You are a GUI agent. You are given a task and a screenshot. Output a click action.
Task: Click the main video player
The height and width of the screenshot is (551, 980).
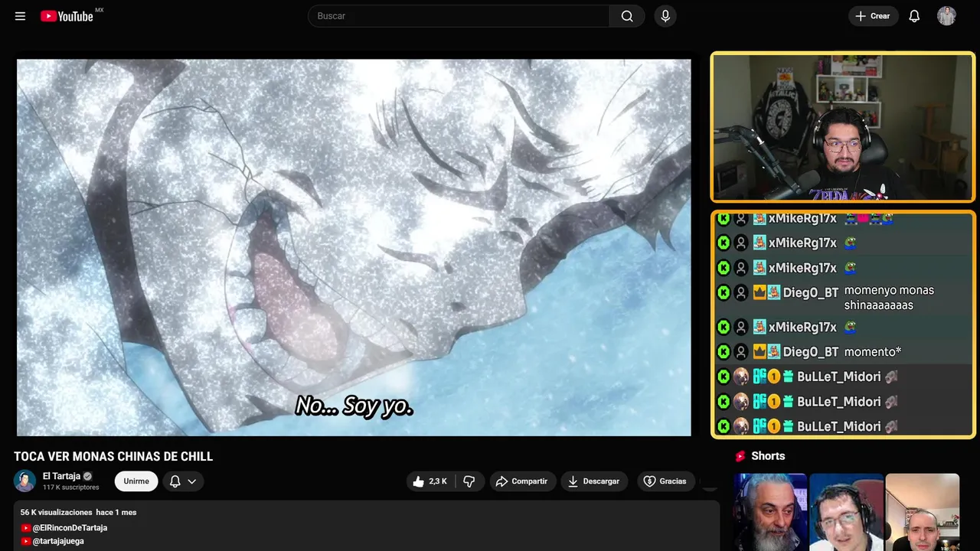(354, 247)
